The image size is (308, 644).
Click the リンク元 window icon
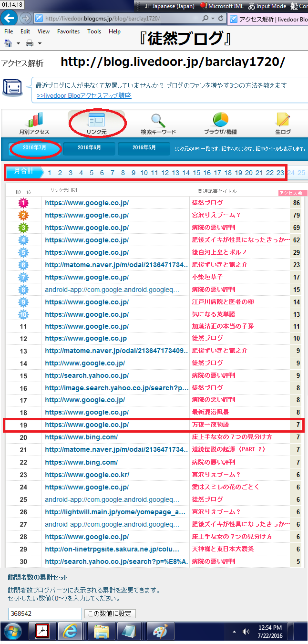pyautogui.click(x=96, y=120)
